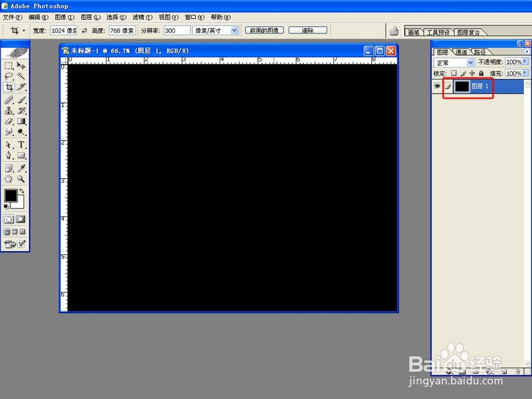Open Crop tool preset picker arrow
The width and height of the screenshot is (532, 399).
[24, 30]
